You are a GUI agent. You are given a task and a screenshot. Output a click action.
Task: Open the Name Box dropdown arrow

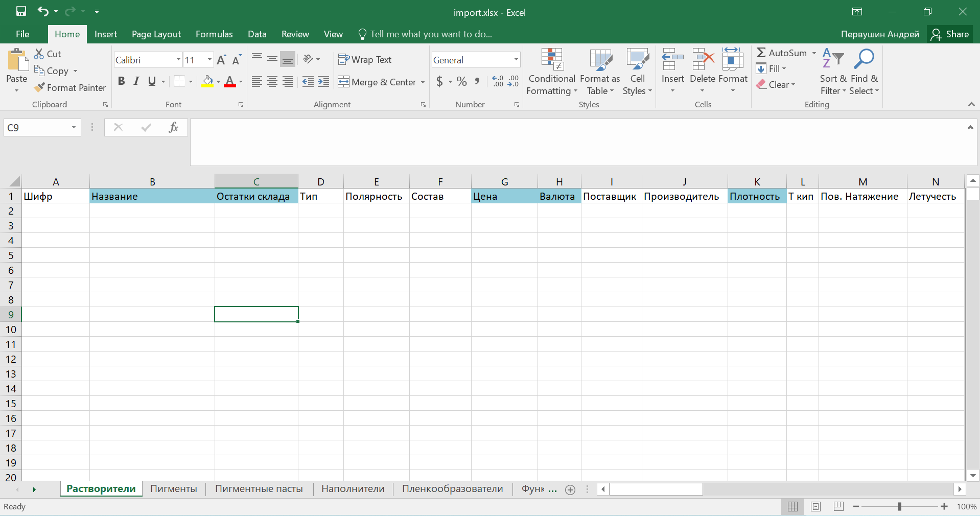pos(74,127)
